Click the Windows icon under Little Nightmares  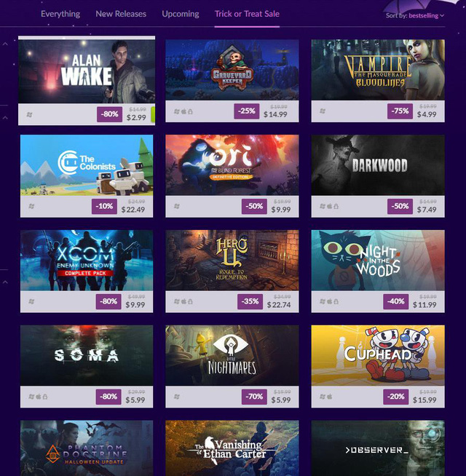(177, 397)
